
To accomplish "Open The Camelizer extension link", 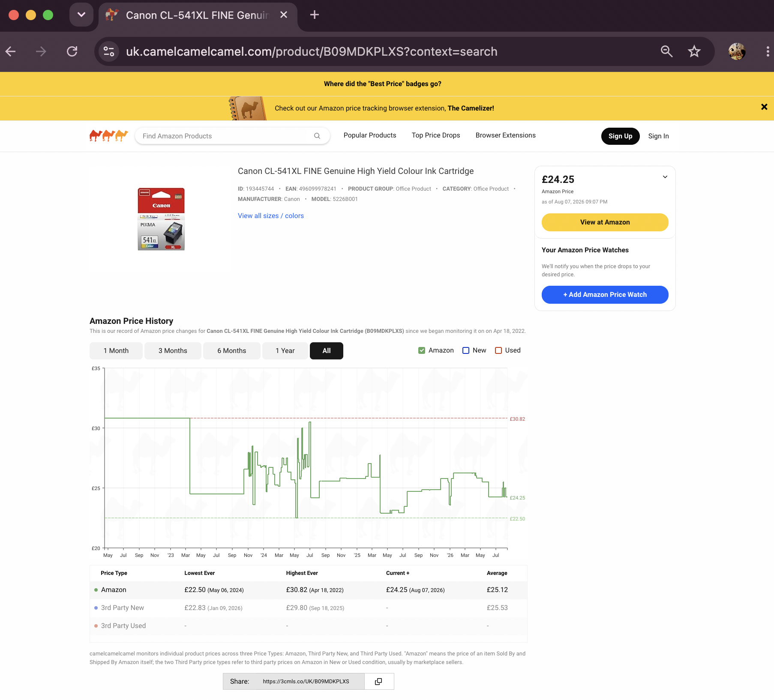I will point(471,108).
